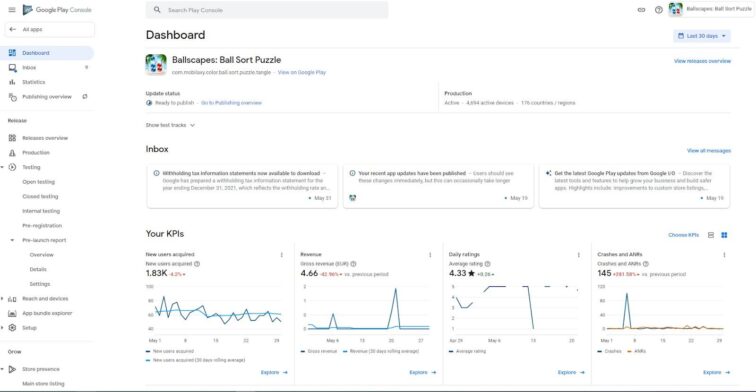Image resolution: width=756 pixels, height=392 pixels.
Task: Open the hamburger navigation menu
Action: click(x=12, y=10)
